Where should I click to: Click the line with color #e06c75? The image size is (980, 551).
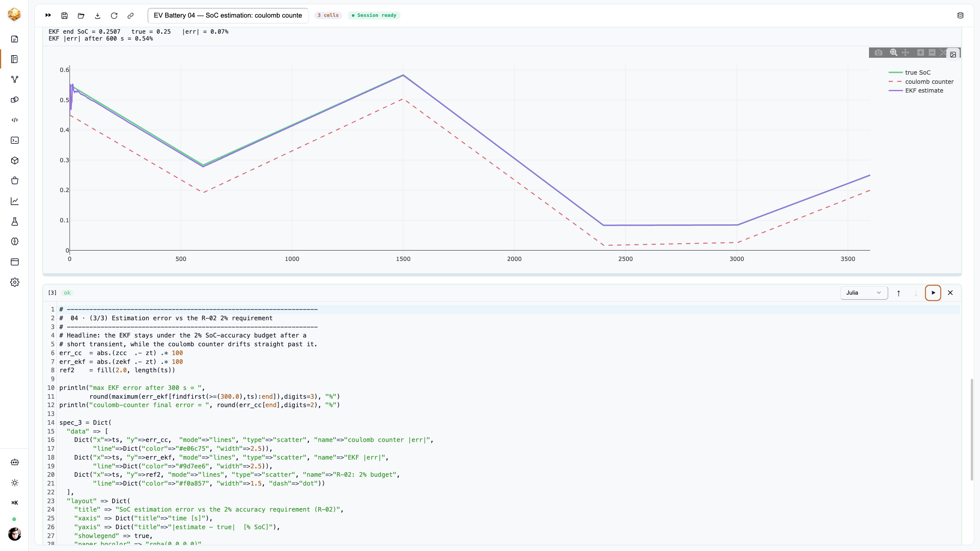pyautogui.click(x=183, y=448)
